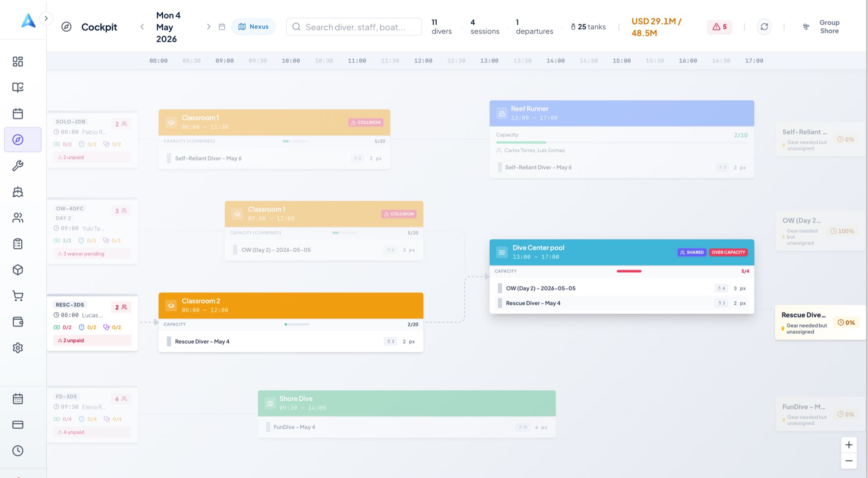This screenshot has width=868, height=478.
Task: Open the people/staff sidebar icon
Action: 18,218
